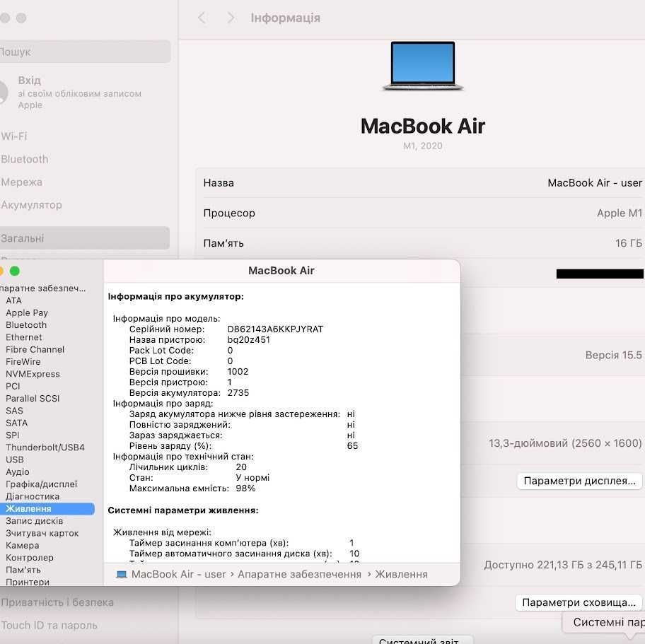
Task: Click the search field in Settings sidebar
Action: 84,52
